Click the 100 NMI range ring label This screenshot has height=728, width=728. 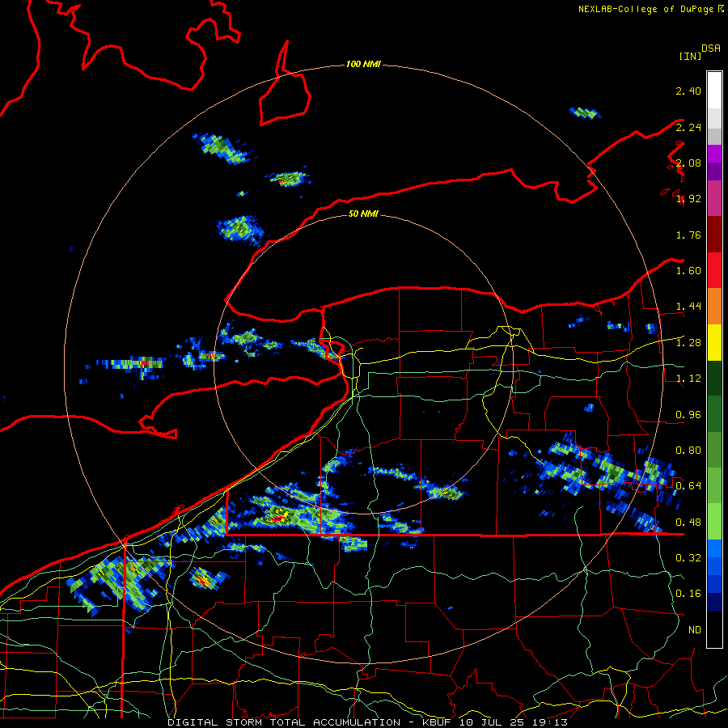coord(363,64)
